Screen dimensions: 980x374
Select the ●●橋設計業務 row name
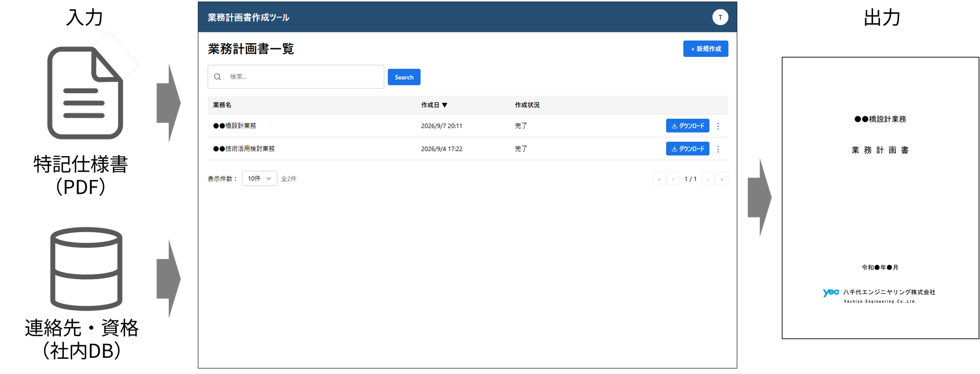click(x=234, y=126)
